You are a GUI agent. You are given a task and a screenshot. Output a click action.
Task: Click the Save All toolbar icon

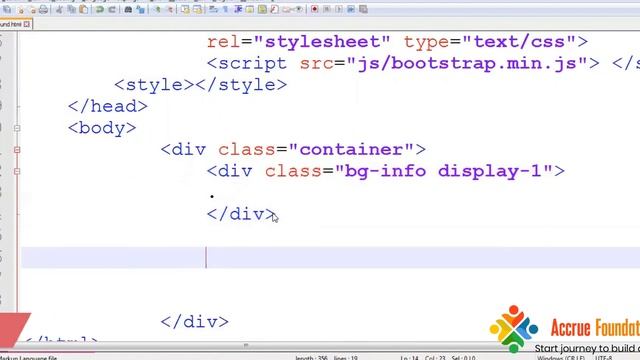(x=7, y=9)
